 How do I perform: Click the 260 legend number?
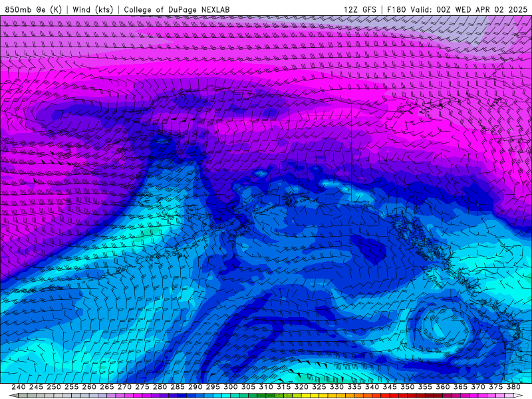[x=89, y=387]
